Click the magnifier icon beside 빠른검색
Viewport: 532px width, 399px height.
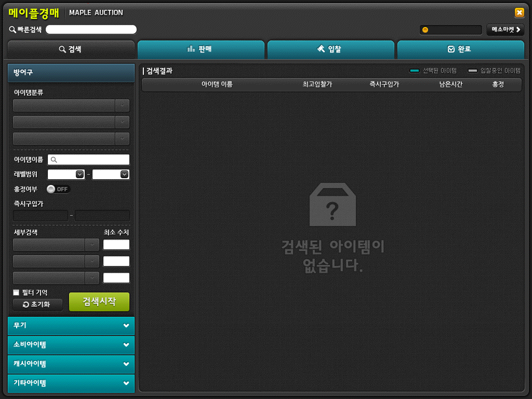point(12,30)
